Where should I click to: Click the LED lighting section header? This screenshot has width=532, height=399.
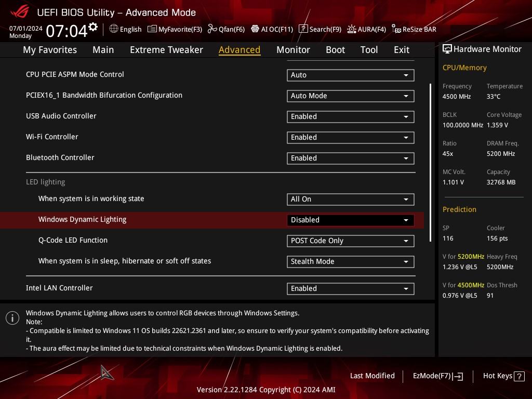point(46,182)
